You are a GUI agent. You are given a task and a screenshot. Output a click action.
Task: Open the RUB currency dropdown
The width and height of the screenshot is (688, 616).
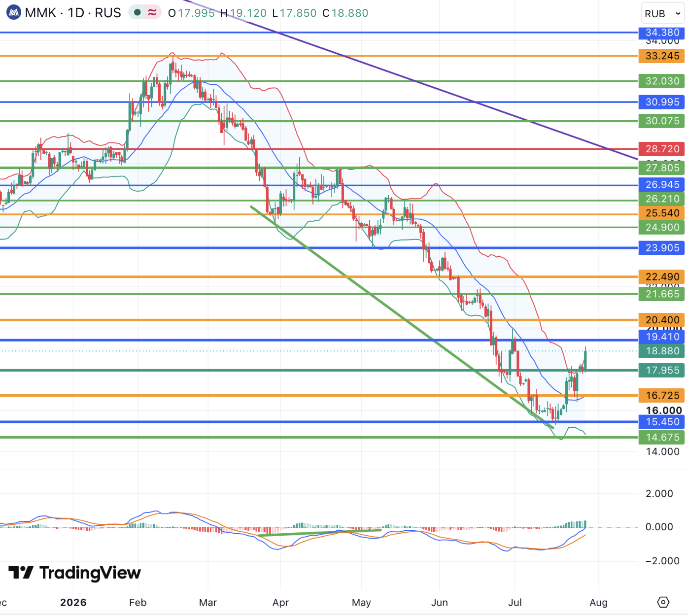[663, 13]
